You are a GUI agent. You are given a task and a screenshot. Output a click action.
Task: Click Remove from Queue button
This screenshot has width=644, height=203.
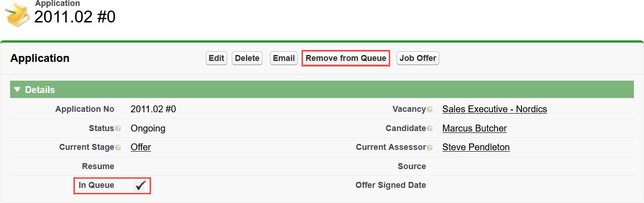[x=346, y=58]
